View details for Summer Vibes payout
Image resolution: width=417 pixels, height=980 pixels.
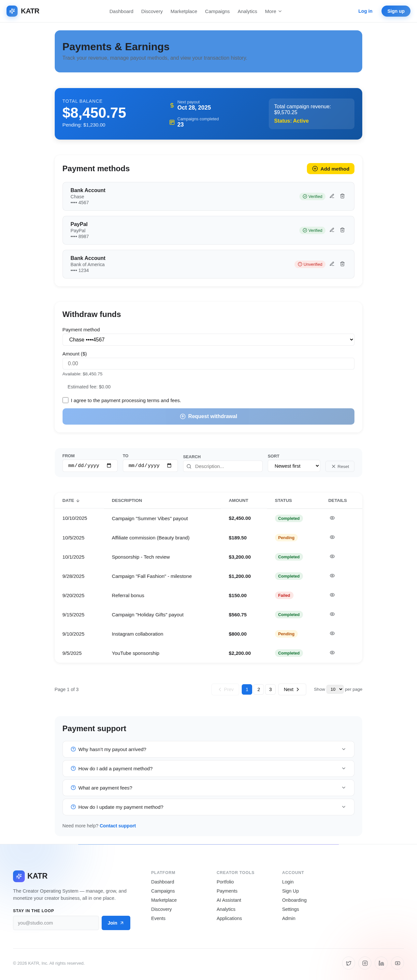tap(332, 518)
